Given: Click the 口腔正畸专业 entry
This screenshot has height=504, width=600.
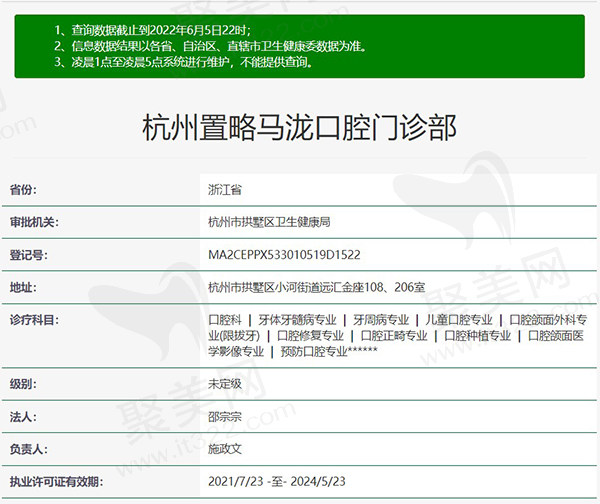Looking at the screenshot, I should coord(394,336).
